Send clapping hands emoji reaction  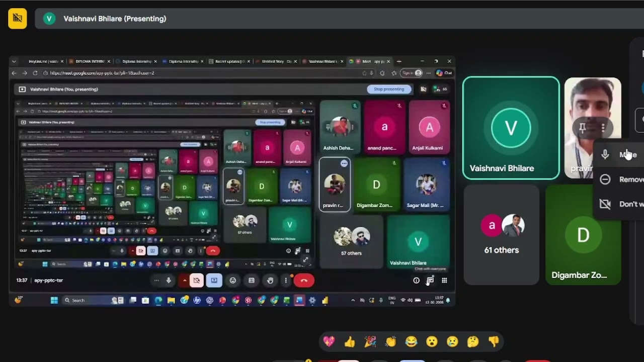[391, 342]
